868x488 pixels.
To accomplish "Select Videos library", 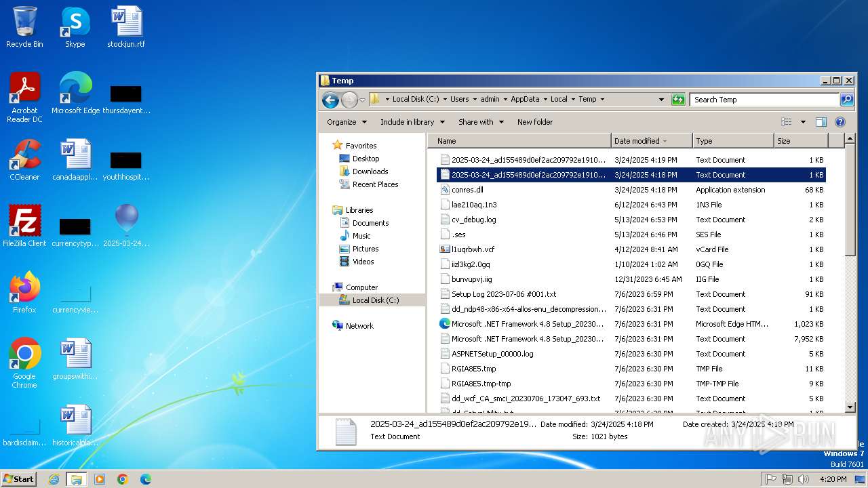I will pyautogui.click(x=363, y=262).
